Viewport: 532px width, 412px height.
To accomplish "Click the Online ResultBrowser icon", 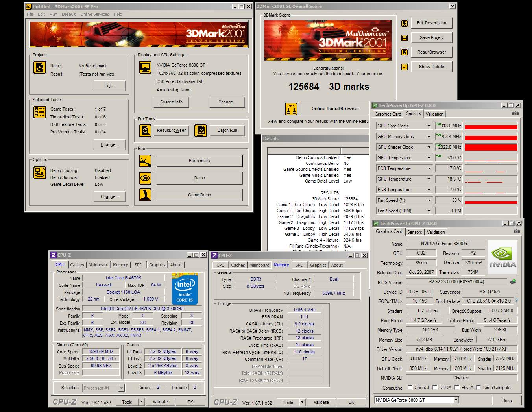I will pos(291,109).
